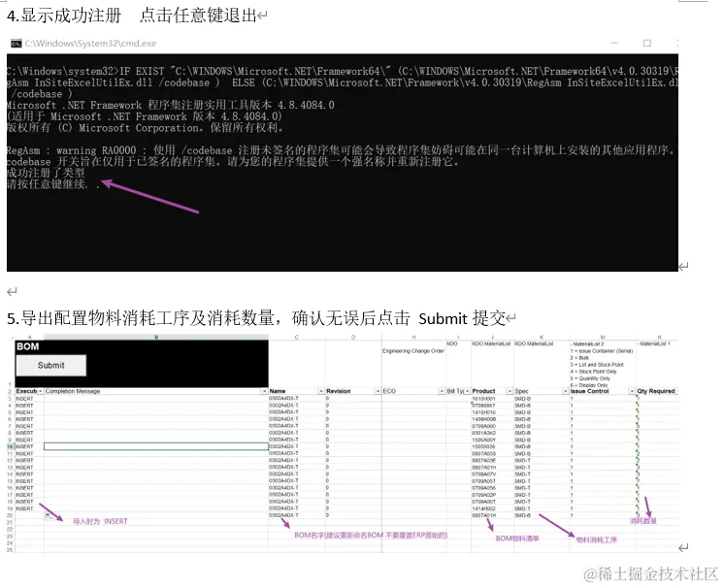Image resolution: width=724 pixels, height=588 pixels.
Task: Click the Submit button in the BOM sheet
Action: tap(51, 365)
